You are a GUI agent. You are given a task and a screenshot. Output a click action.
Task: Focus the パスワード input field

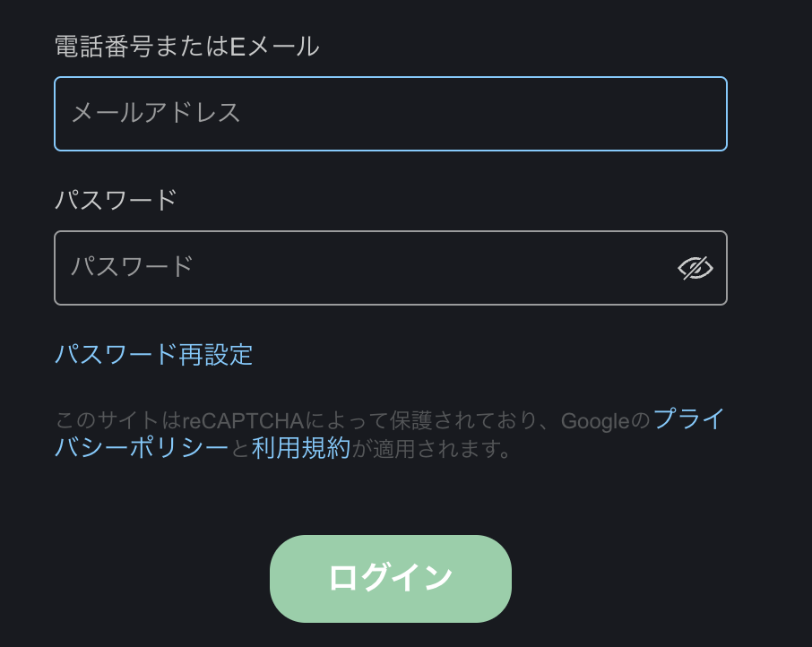391,268
